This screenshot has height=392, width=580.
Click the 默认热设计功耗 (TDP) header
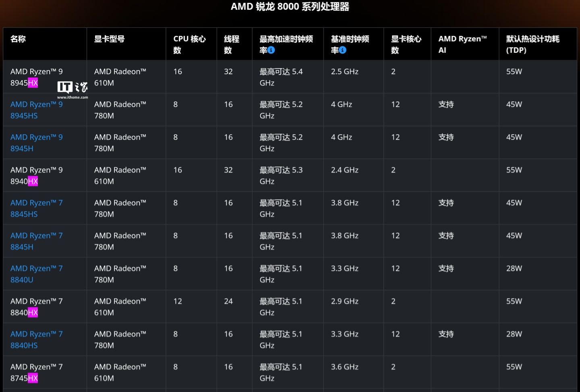(x=533, y=44)
